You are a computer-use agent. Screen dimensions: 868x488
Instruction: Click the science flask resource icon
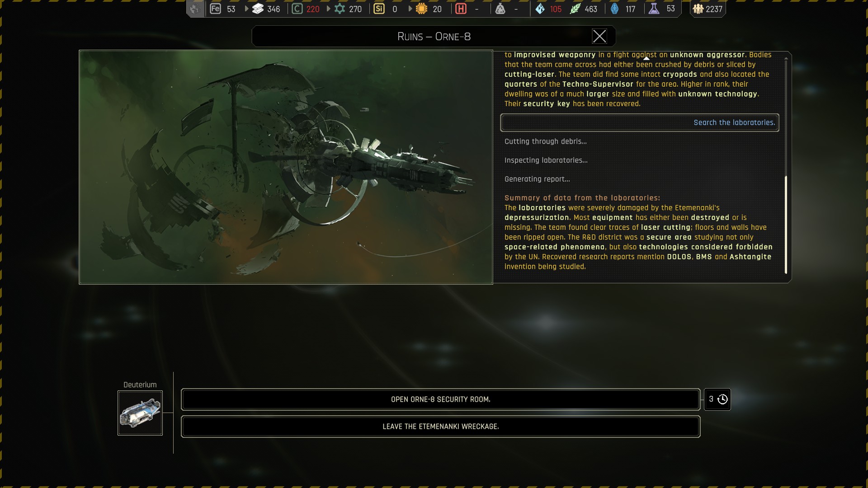click(654, 9)
